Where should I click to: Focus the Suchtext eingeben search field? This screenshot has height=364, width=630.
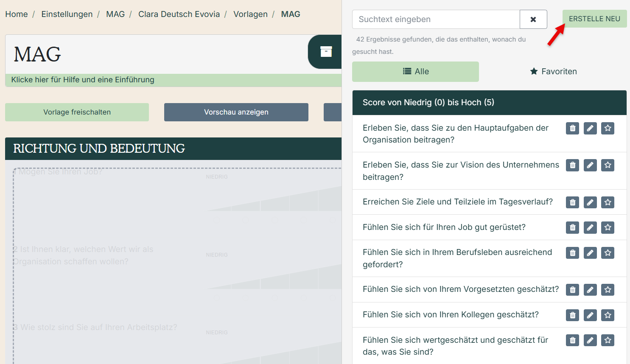pos(436,20)
